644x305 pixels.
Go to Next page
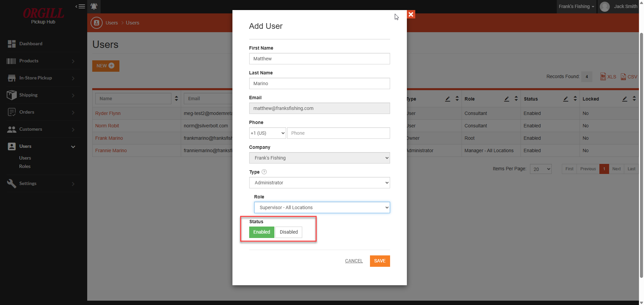tap(616, 169)
